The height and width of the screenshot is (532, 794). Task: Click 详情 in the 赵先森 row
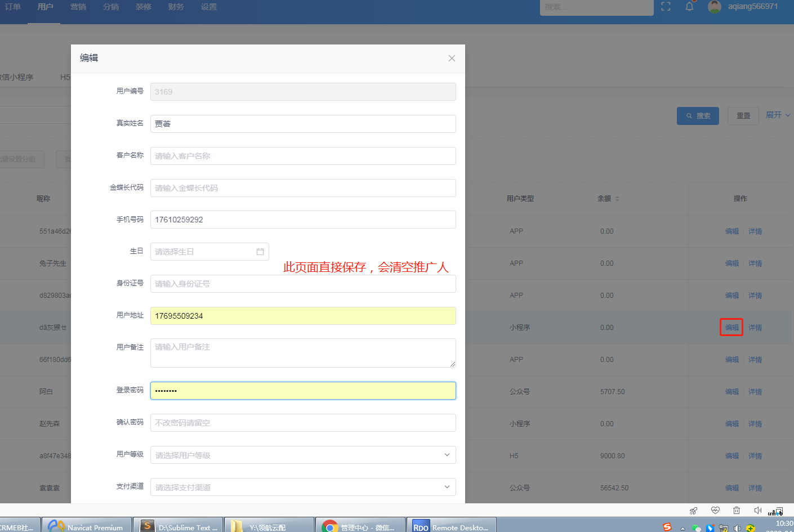click(755, 424)
